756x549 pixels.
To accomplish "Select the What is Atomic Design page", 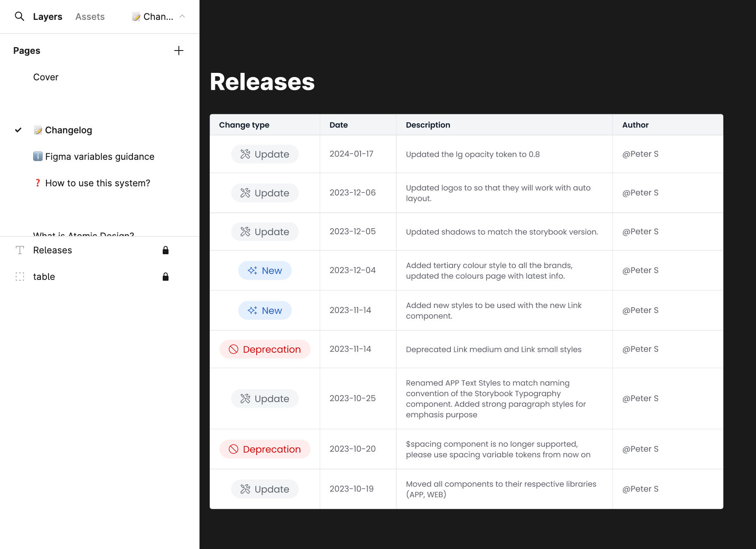I will point(83,234).
